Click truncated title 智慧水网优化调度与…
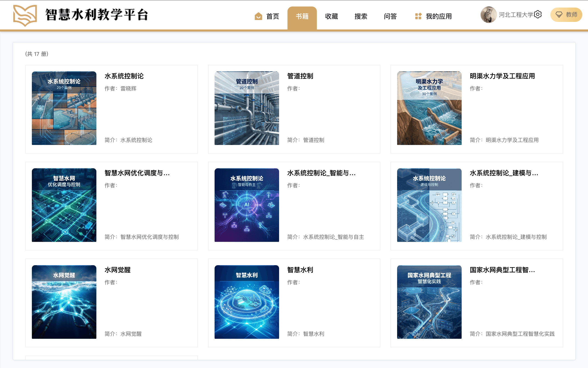The image size is (588, 368). [137, 173]
